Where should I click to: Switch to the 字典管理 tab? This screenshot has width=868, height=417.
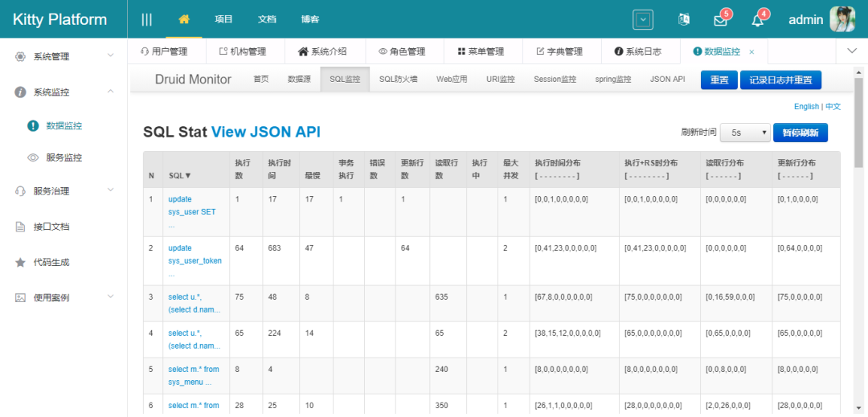[x=561, y=51]
